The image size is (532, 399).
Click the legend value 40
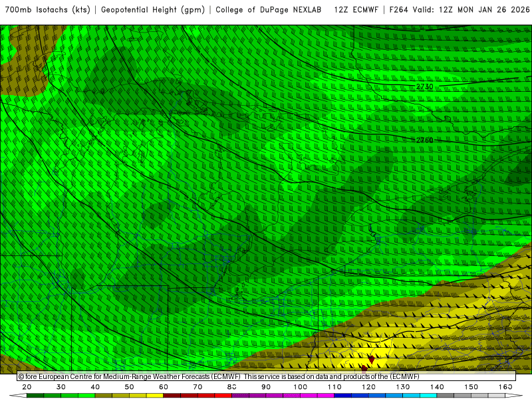click(x=95, y=387)
